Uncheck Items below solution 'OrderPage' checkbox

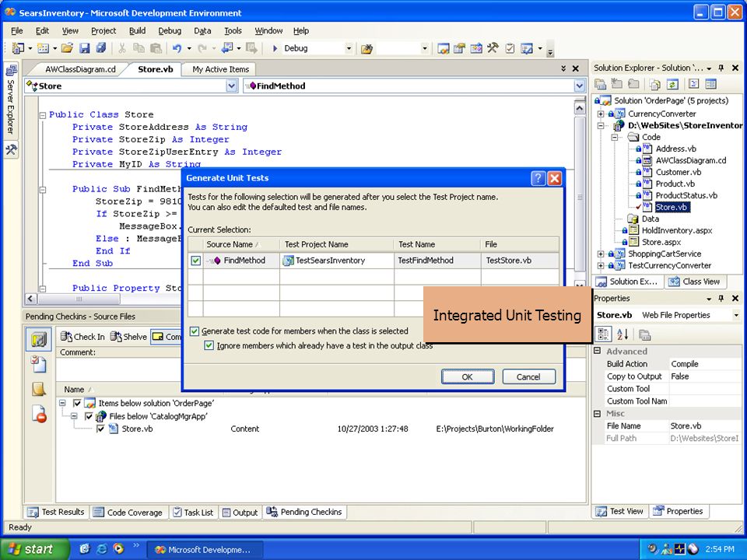pos(77,404)
